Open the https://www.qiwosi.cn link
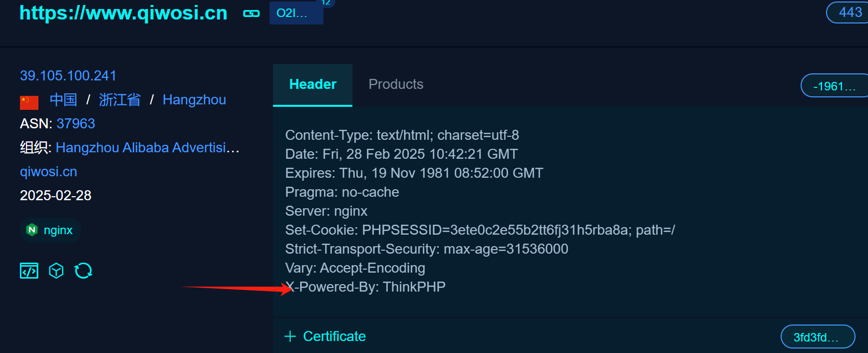The height and width of the screenshot is (353, 868). 123,13
